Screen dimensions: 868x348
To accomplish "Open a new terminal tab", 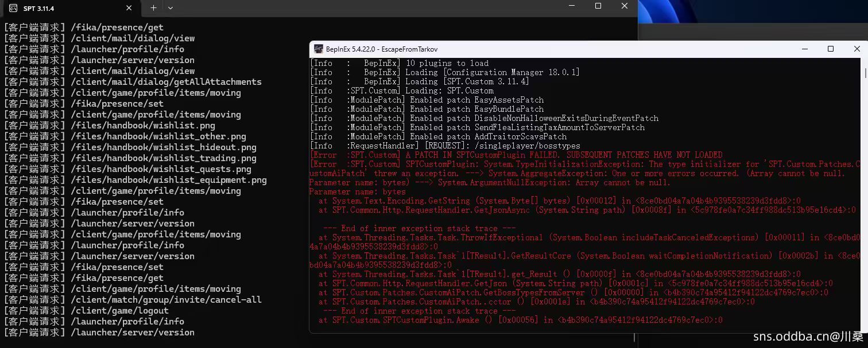I will [x=153, y=8].
